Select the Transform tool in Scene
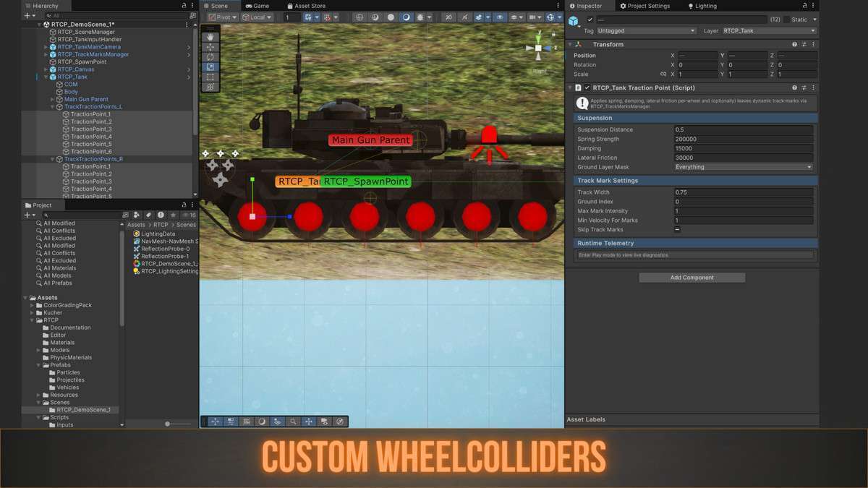Screen dimensions: 868x488 (x=210, y=87)
